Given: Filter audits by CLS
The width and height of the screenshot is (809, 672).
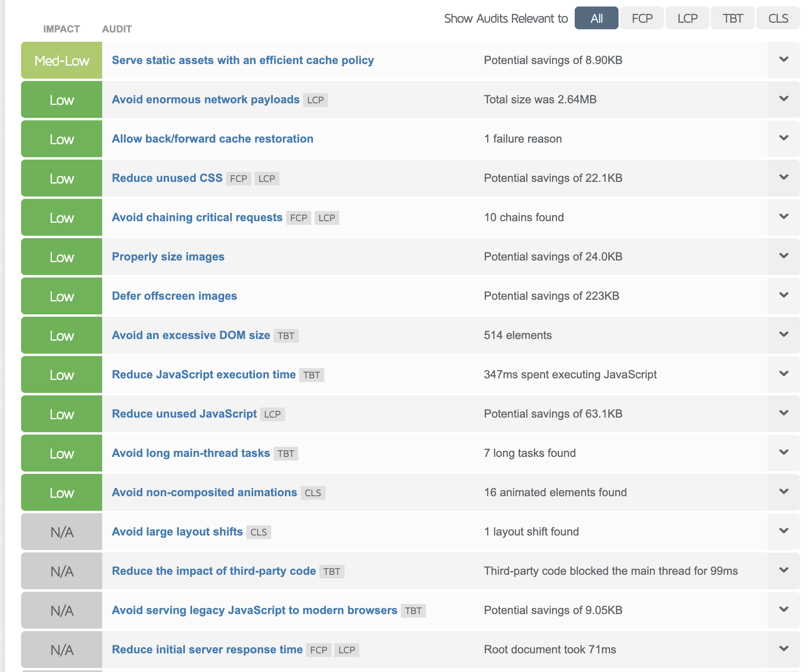Looking at the screenshot, I should pos(778,18).
